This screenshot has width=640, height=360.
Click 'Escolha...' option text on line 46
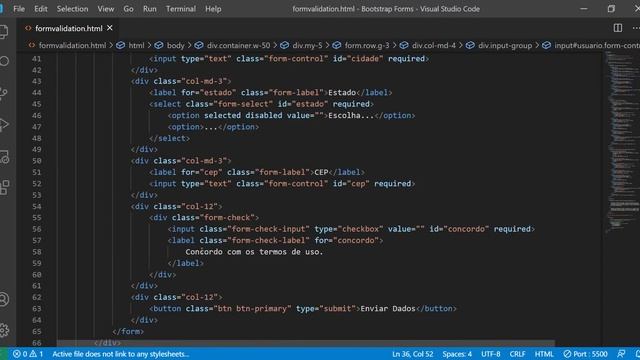coord(351,116)
